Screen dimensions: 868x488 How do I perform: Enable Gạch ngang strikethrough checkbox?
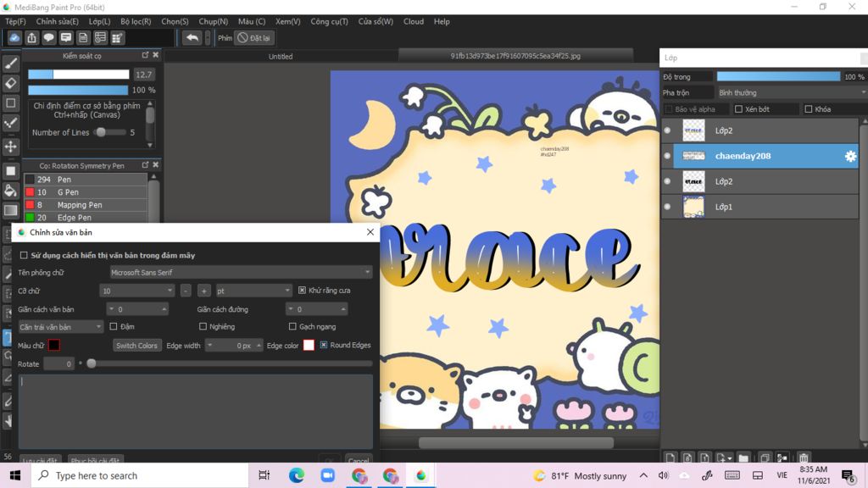point(292,326)
